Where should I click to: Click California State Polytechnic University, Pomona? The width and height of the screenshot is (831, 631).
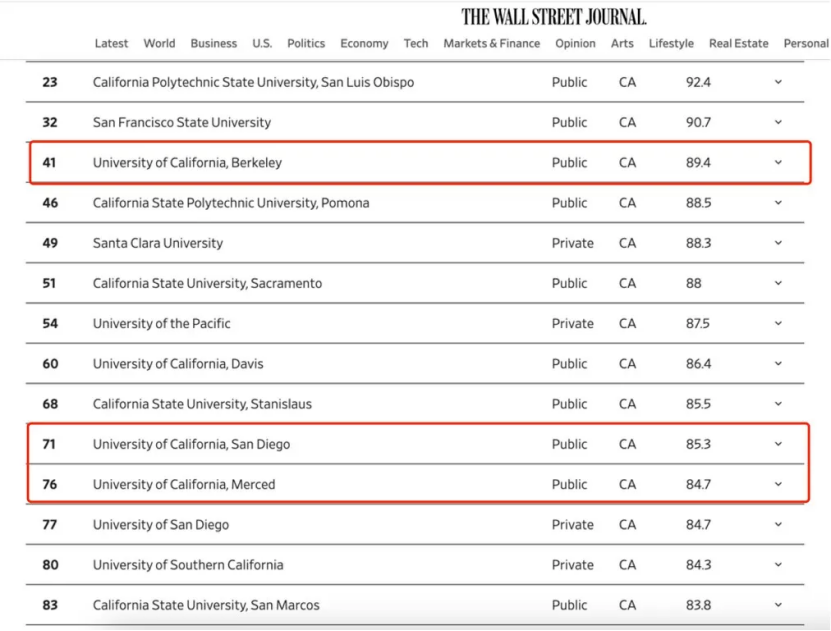(x=231, y=203)
